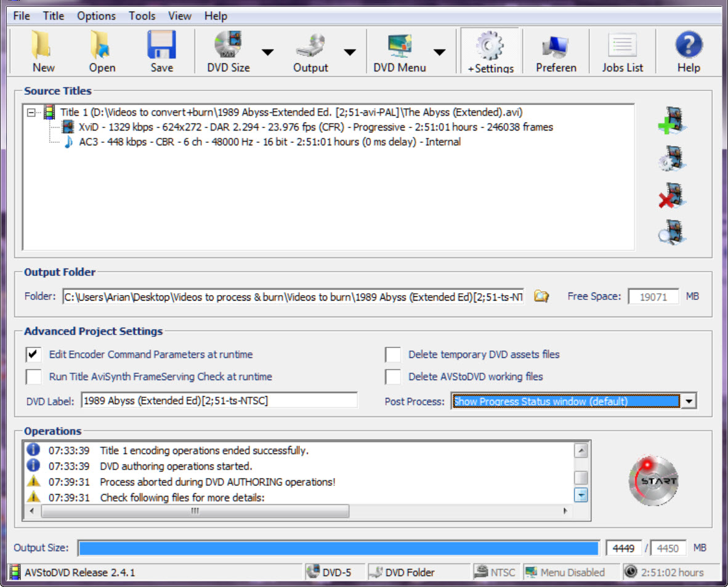Viewport: 728px width, 587px height.
Task: Open the Post Process combo box arrow
Action: click(689, 401)
